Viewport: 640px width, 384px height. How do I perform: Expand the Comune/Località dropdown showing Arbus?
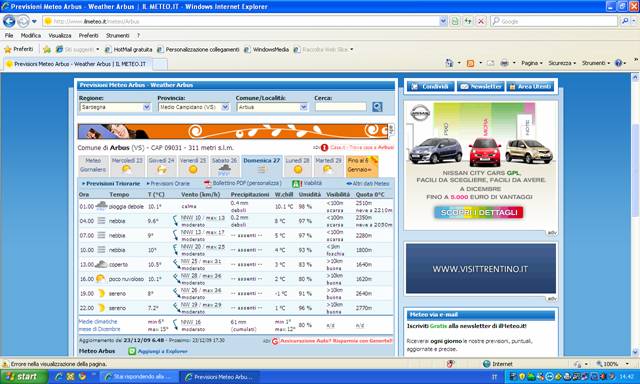click(272, 107)
